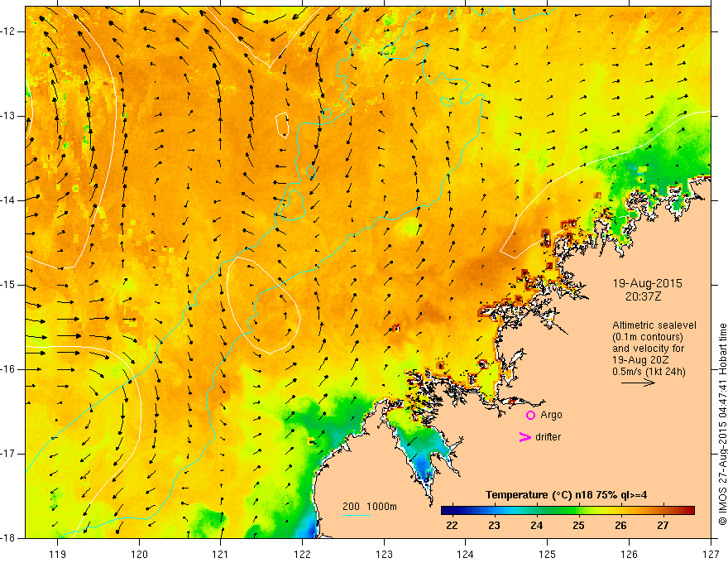Click the longitude axis label 119

click(x=58, y=554)
